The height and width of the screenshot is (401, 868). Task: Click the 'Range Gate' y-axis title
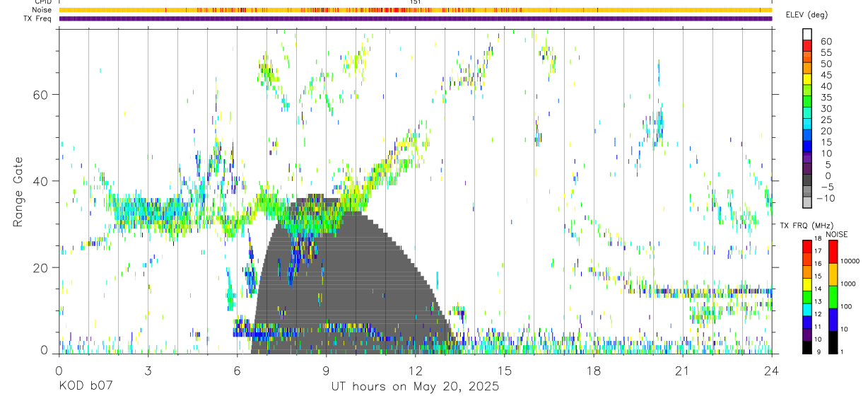[19, 192]
